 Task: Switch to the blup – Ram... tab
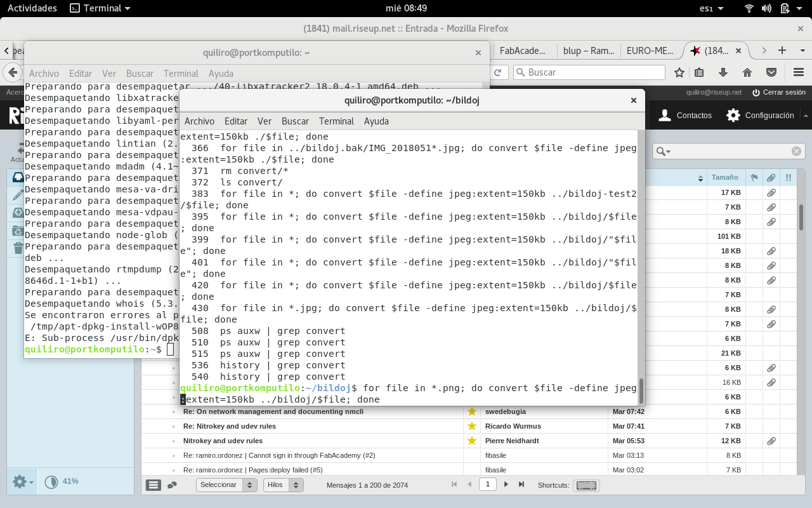click(x=588, y=50)
